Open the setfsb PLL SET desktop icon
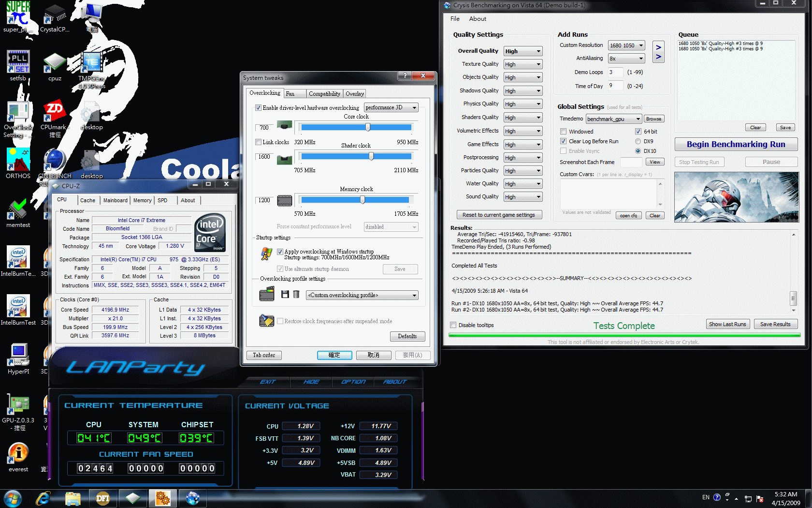812x508 pixels. (18, 63)
